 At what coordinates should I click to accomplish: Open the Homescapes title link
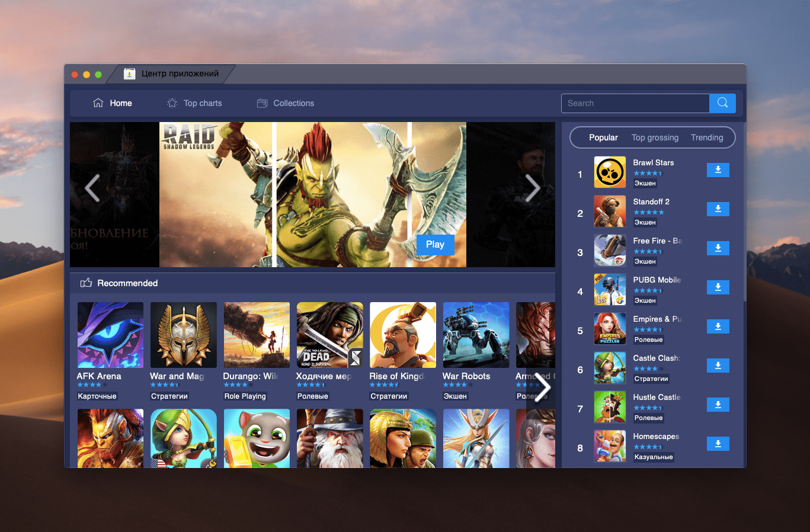656,436
